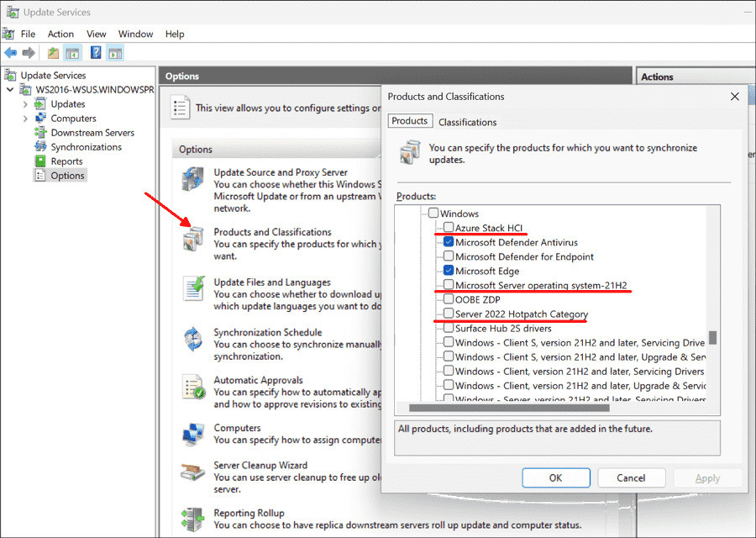Viewport: 756px width, 538px height.
Task: Click the Back navigation arrow in the toolbar
Action: (x=9, y=52)
